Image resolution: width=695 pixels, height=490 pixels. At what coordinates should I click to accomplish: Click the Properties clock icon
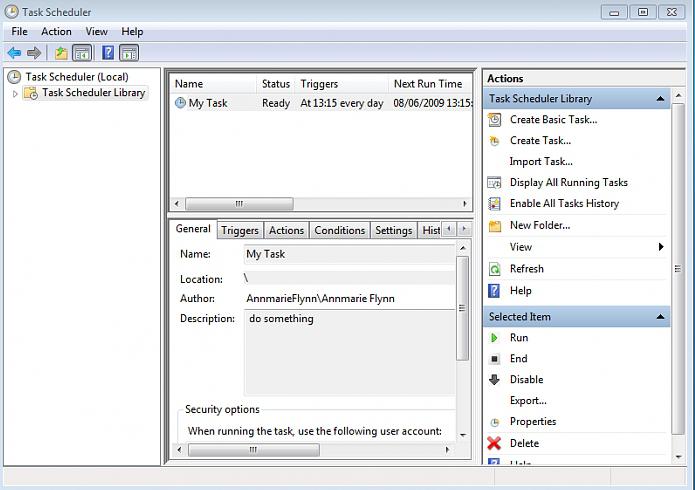[x=495, y=422]
